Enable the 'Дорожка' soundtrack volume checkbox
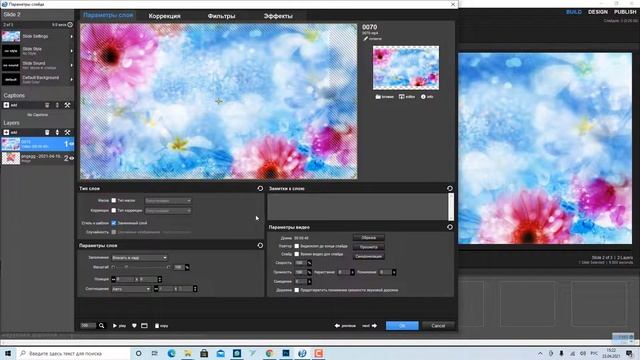The height and width of the screenshot is (360, 640). click(x=297, y=290)
